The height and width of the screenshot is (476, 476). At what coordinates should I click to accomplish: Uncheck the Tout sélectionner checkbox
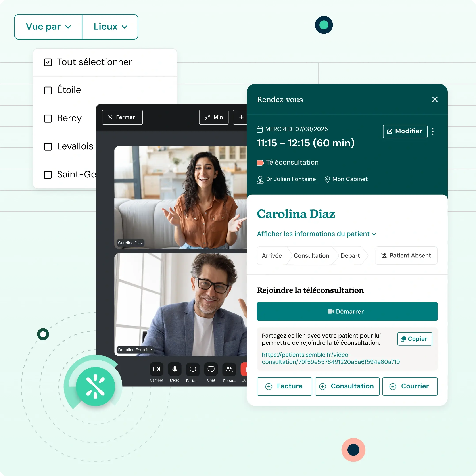tap(48, 62)
